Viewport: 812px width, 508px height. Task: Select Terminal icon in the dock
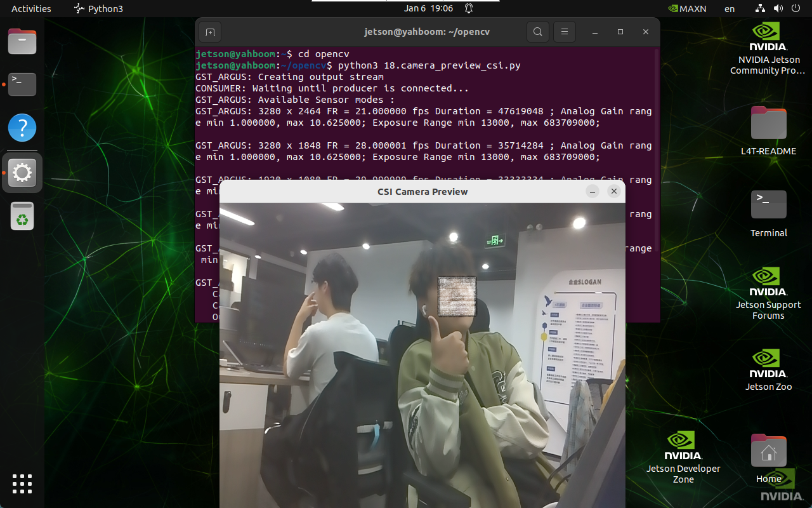point(22,84)
